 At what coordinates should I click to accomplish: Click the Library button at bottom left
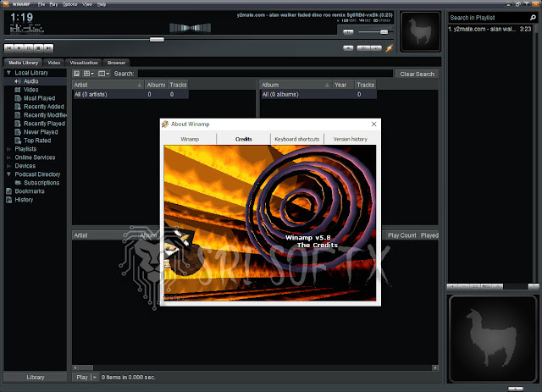[36, 377]
